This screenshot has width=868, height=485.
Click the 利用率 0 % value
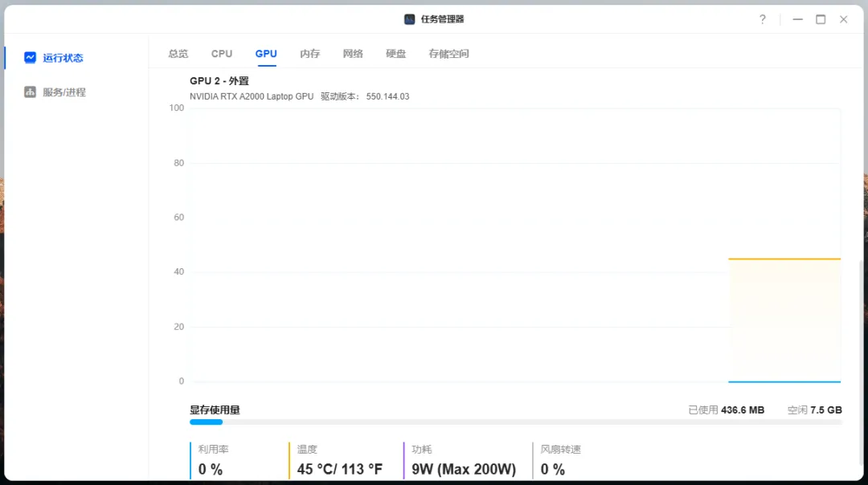pos(211,470)
